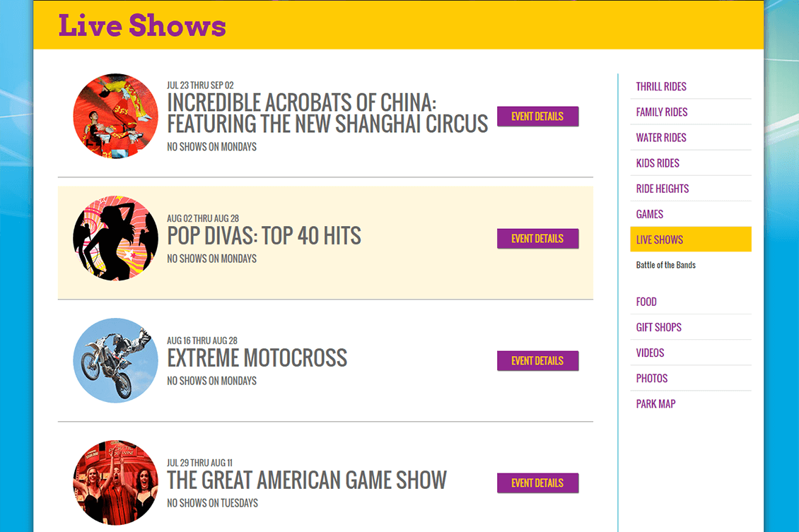Screen dimensions: 799x532
Task: Open Event Details for The Great American Game Show
Action: (537, 483)
